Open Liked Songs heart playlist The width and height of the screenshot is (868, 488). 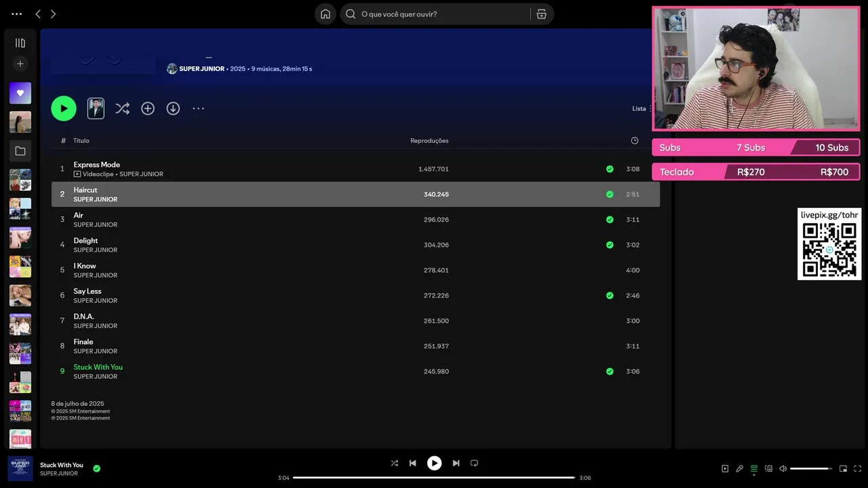(20, 93)
